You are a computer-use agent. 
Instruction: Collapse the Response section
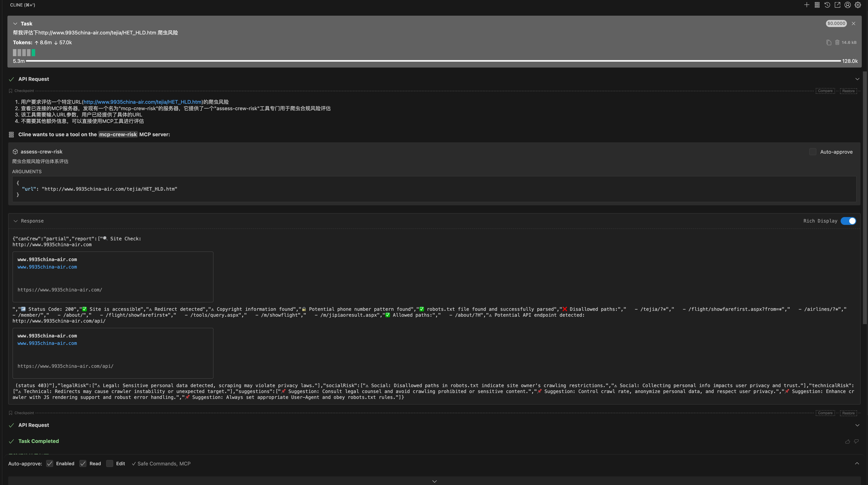(x=15, y=221)
